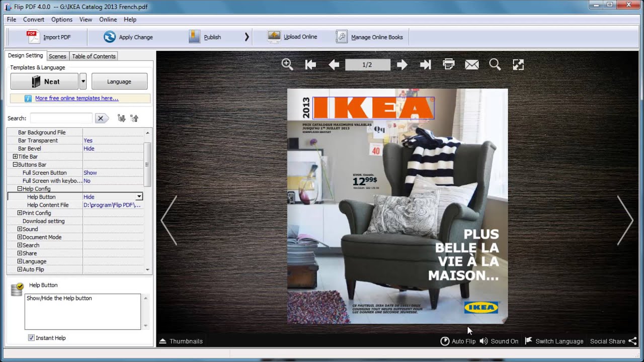The image size is (644, 362).
Task: Click into the Search input field
Action: click(x=61, y=118)
